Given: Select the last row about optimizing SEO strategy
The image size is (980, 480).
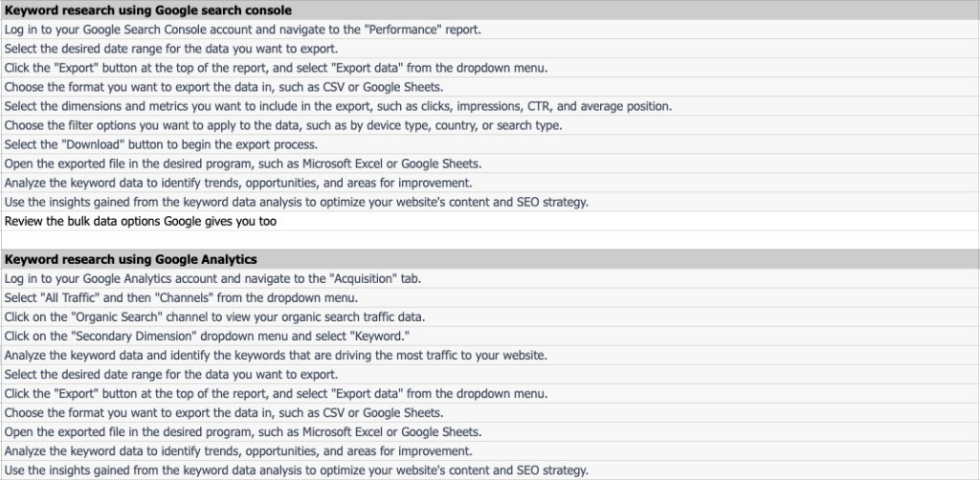Looking at the screenshot, I should click(490, 470).
